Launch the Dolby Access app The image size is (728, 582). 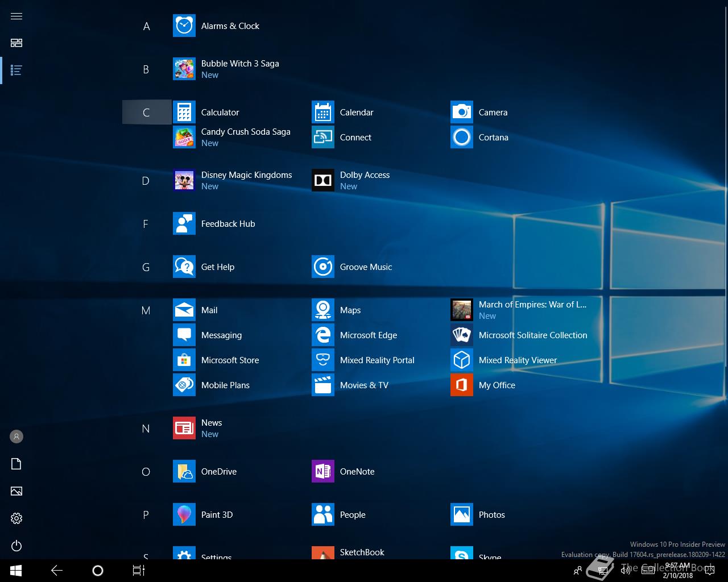350,181
